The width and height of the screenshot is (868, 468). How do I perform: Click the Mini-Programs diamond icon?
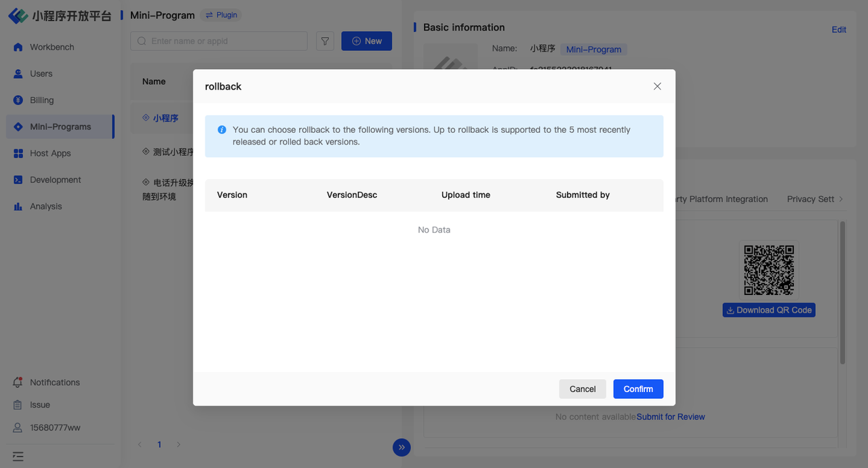[x=18, y=127]
